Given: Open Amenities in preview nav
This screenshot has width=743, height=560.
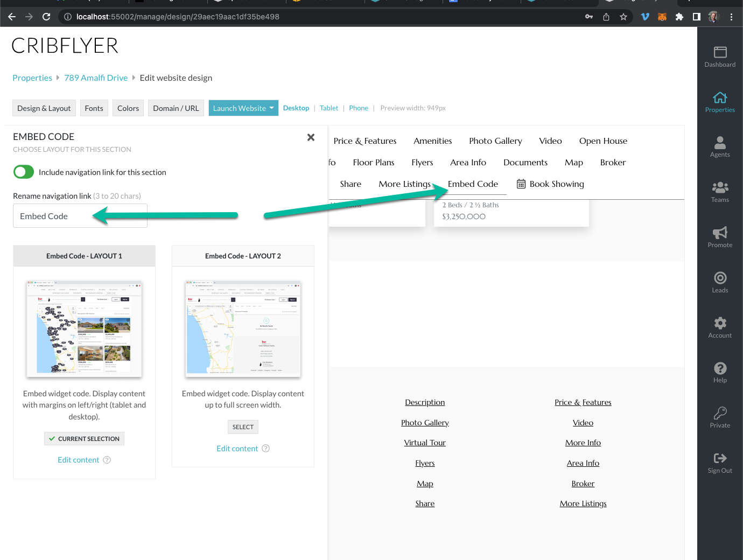Looking at the screenshot, I should tap(433, 141).
